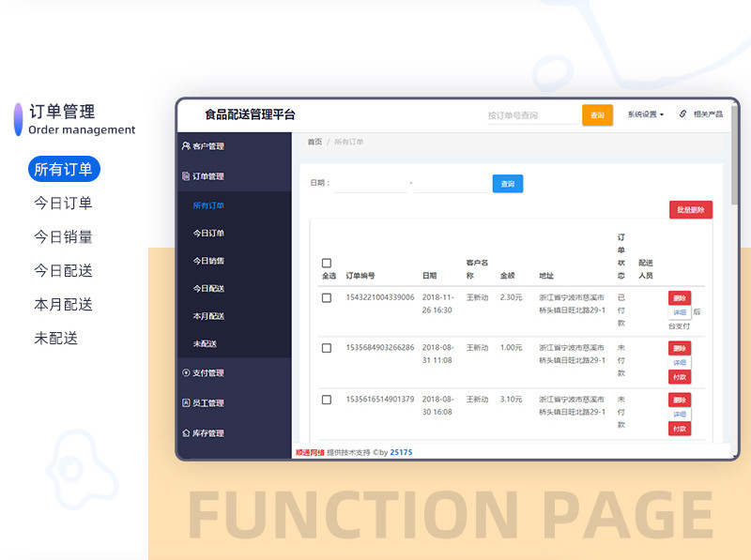
Task: Go to 本月配送 in the sidebar submenu
Action: 208,316
